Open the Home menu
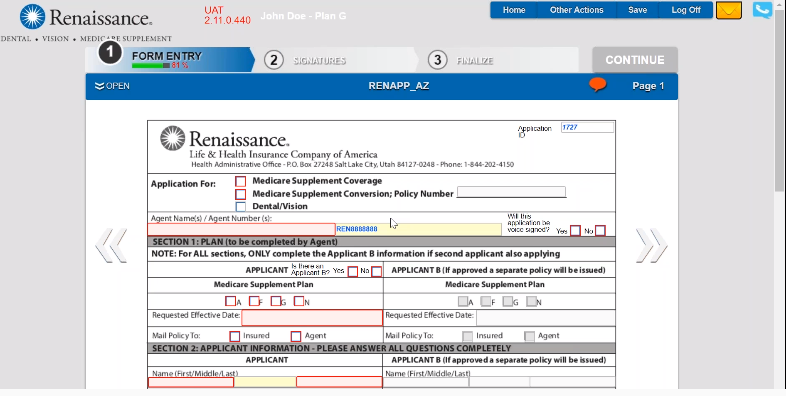The image size is (793, 396). (x=514, y=10)
